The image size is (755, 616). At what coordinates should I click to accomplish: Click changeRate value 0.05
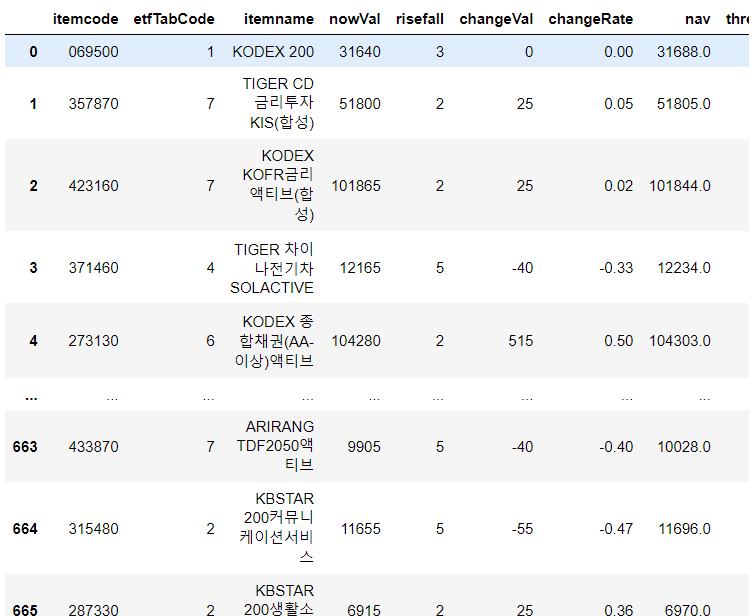click(619, 104)
